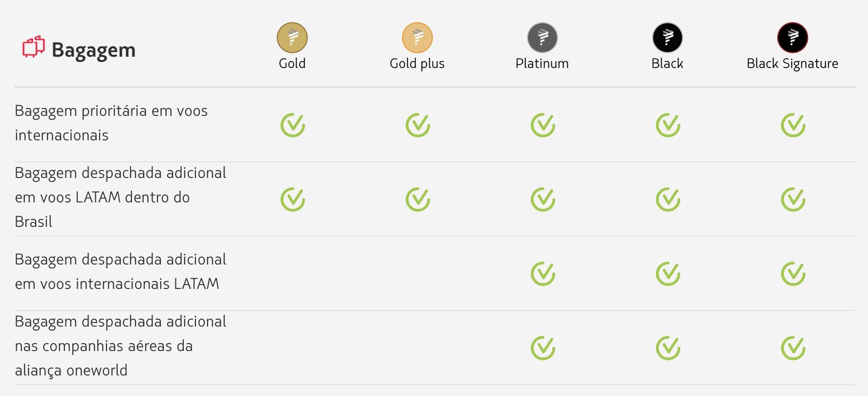The width and height of the screenshot is (868, 396).
Task: Click Black Signature checkmark for Brasil flights baggage
Action: [793, 199]
